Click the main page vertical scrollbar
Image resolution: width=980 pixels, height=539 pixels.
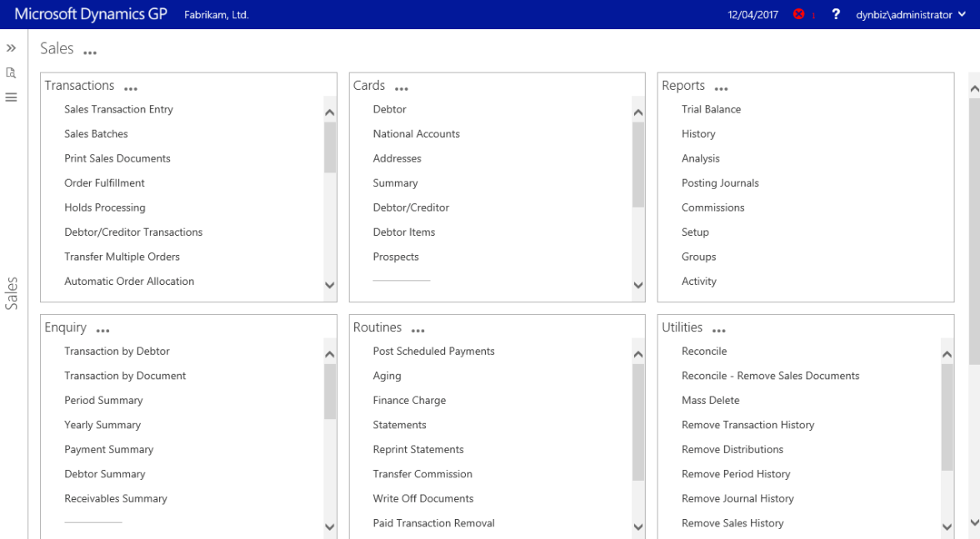pyautogui.click(x=974, y=225)
